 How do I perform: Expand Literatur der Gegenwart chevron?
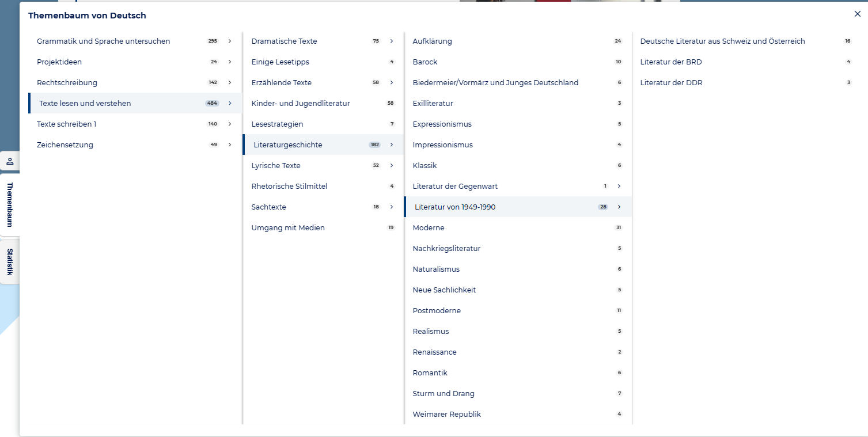pyautogui.click(x=619, y=187)
